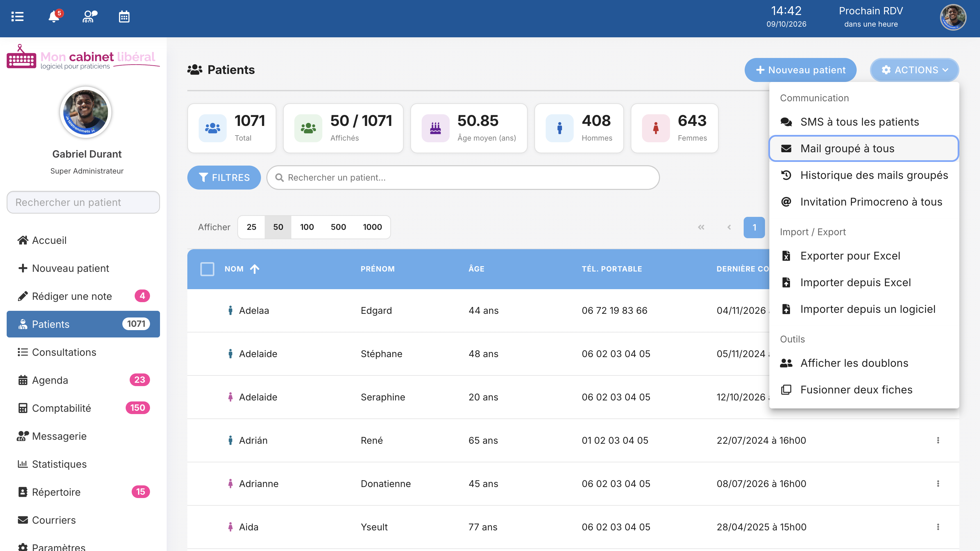Open Messagerie in the sidebar
980x551 pixels.
83,436
